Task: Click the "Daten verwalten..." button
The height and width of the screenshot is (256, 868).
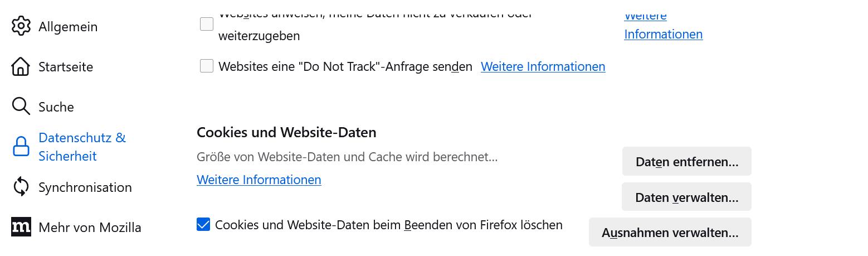Action: coord(686,197)
